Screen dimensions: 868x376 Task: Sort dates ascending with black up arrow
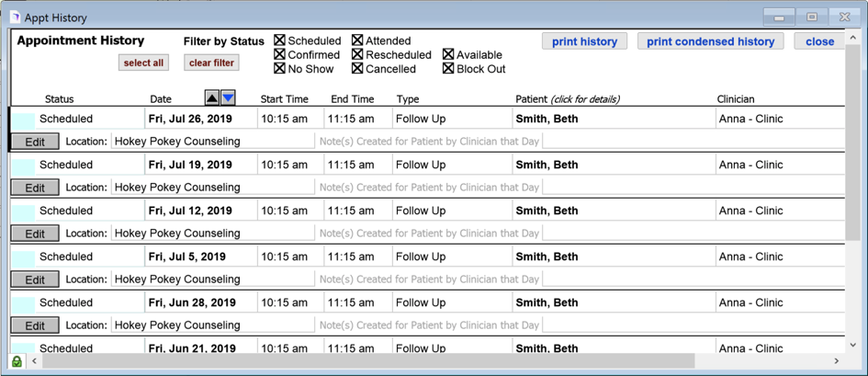coord(212,98)
